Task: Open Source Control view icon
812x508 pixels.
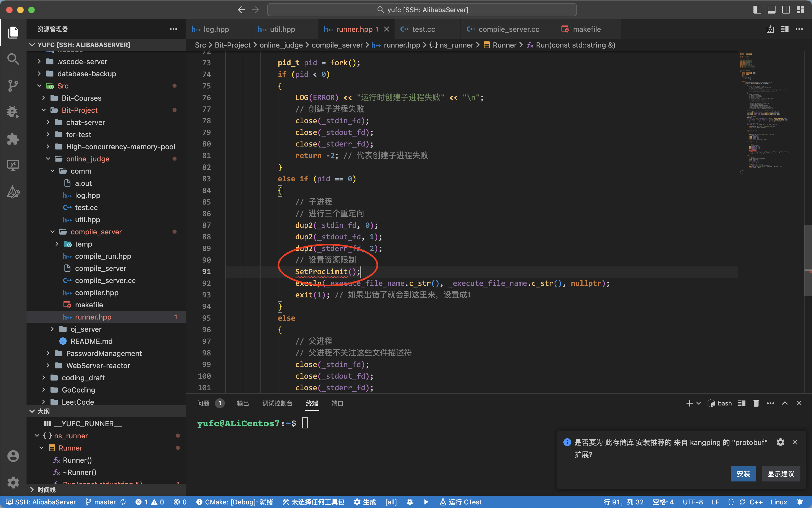Action: [13, 86]
